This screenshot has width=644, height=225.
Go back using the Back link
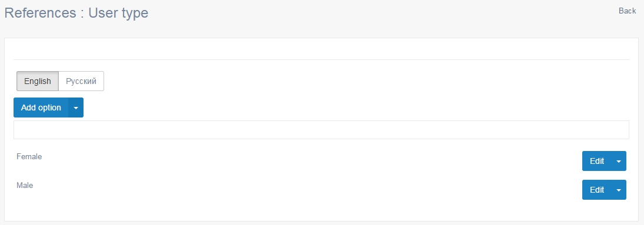(627, 11)
